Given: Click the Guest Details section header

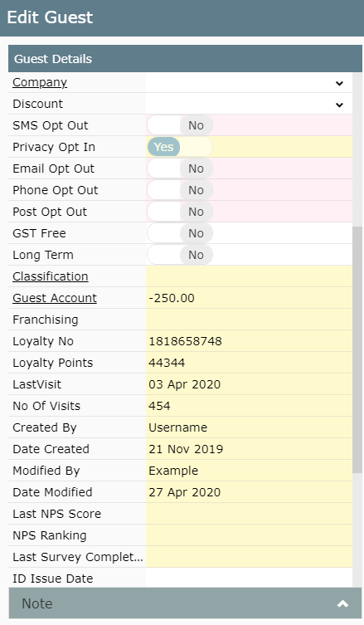Looking at the screenshot, I should point(185,59).
